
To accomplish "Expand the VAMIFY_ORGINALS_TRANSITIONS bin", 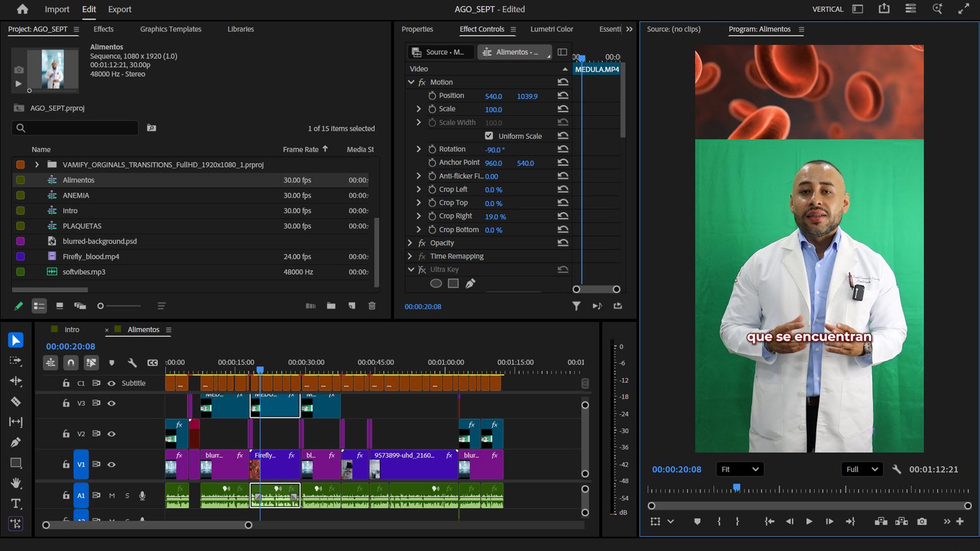I will (37, 165).
